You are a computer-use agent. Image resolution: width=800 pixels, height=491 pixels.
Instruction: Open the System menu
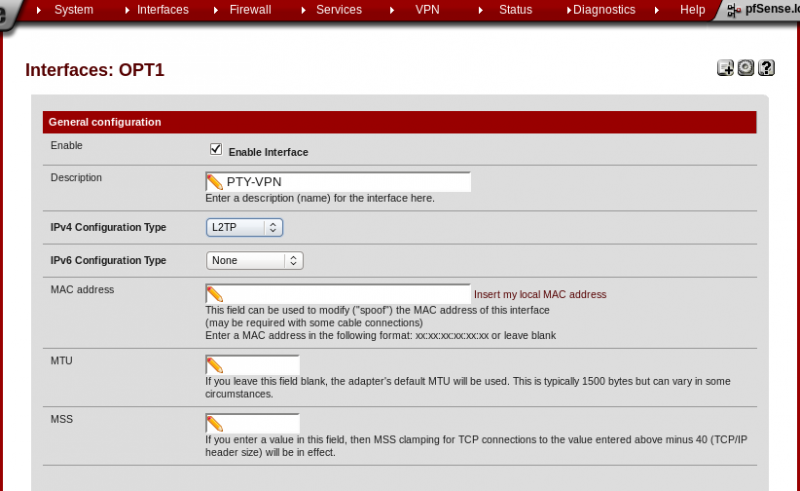[73, 10]
